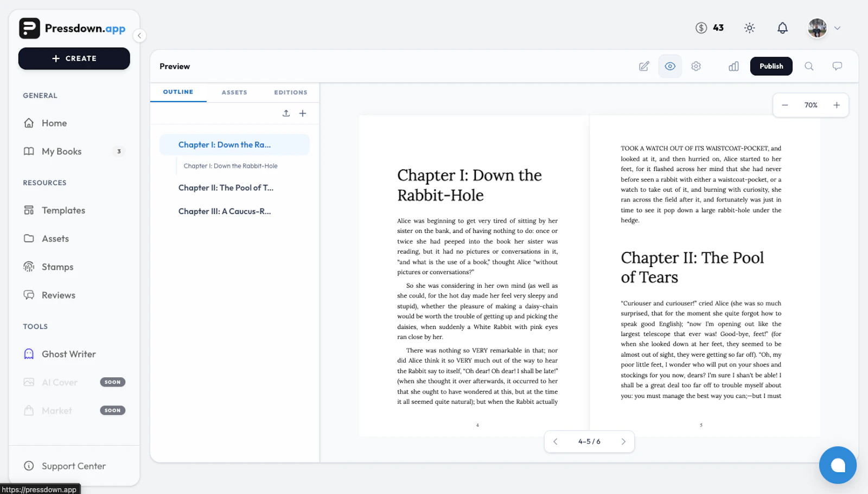Click the Pressdown.app logo
Image resolution: width=868 pixels, height=494 pixels.
pos(72,28)
